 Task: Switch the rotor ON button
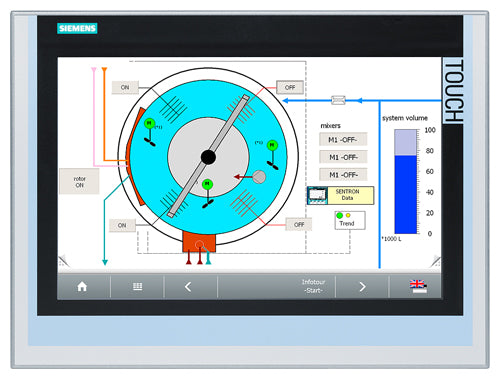pyautogui.click(x=79, y=181)
